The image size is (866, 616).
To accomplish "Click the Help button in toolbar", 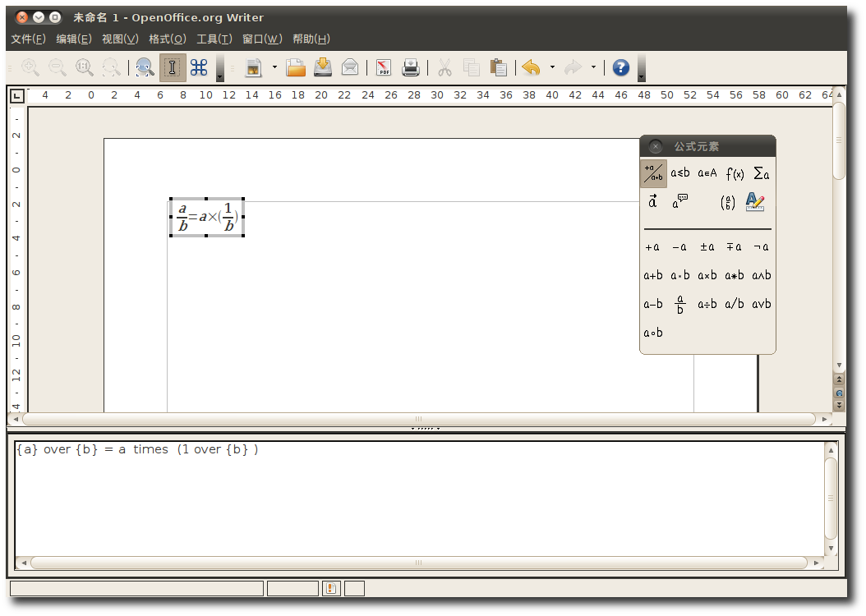I will click(621, 68).
